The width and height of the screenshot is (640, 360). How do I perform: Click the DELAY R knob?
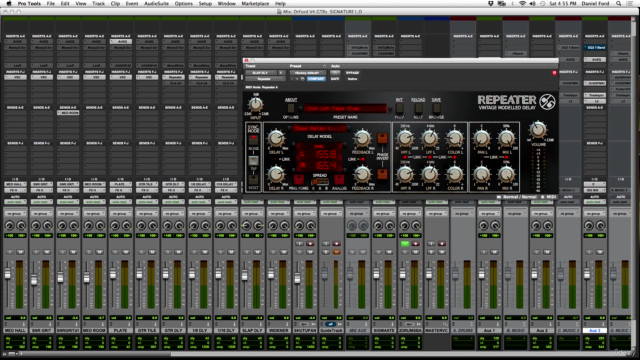click(x=276, y=174)
